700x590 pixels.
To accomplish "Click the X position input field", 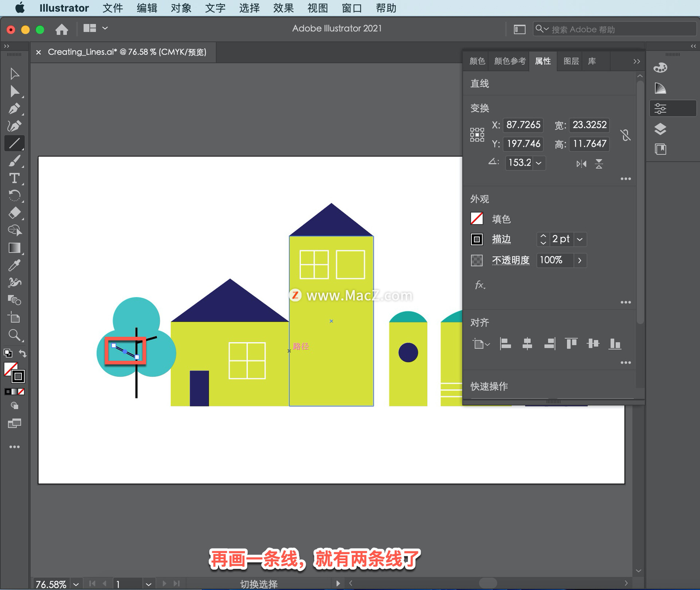I will pyautogui.click(x=523, y=124).
